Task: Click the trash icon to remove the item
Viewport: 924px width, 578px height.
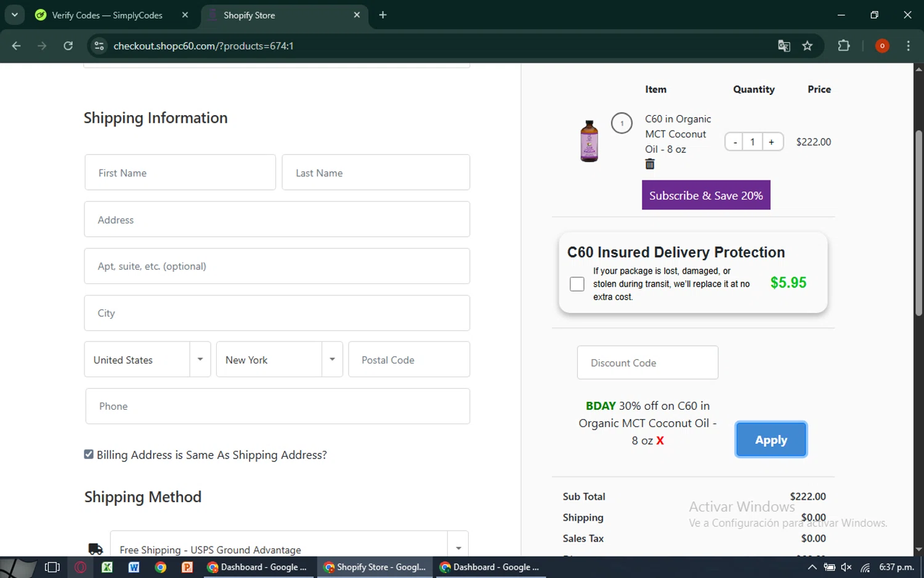Action: [x=650, y=164]
